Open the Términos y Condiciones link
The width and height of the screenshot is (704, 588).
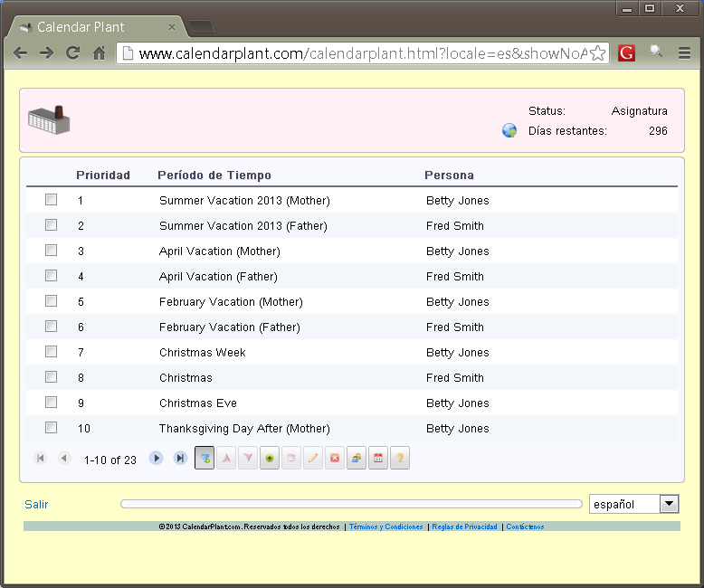[385, 526]
